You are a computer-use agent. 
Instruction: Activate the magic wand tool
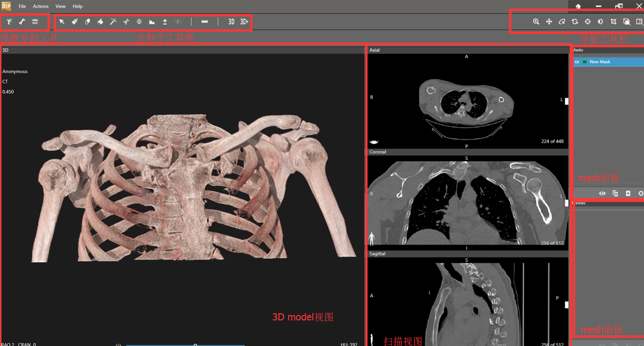[x=113, y=22]
